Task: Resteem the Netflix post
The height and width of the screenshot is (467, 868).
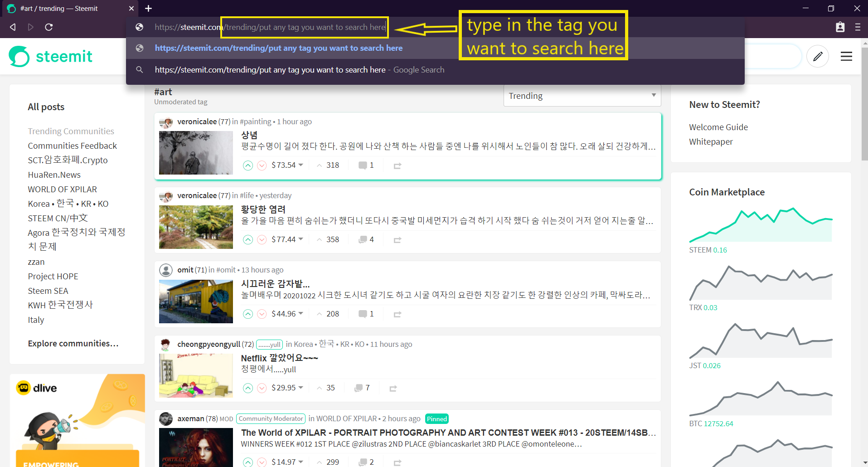Action: (x=393, y=389)
